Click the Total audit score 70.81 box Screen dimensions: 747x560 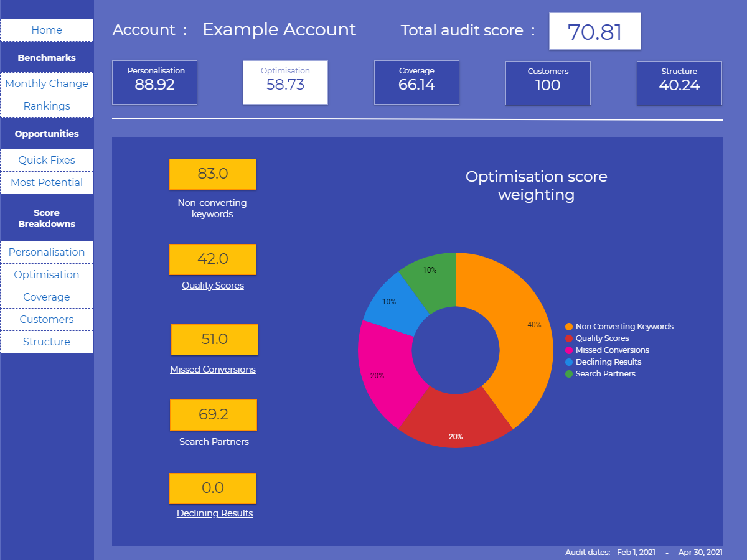pyautogui.click(x=594, y=31)
